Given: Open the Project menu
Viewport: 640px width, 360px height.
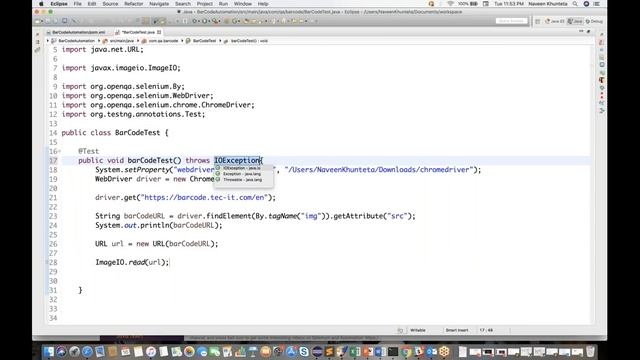Looking at the screenshot, I should (x=204, y=4).
